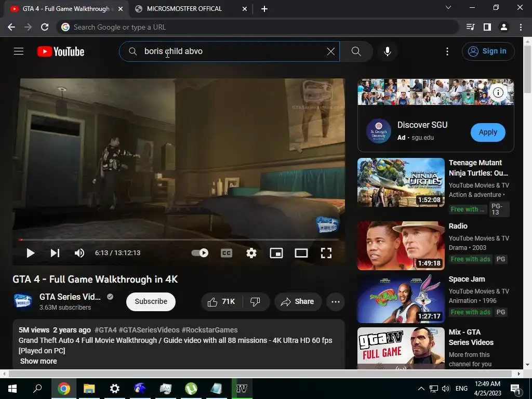The image size is (532, 399).
Task: Open the YouTube guide hamburger menu
Action: coord(19,51)
